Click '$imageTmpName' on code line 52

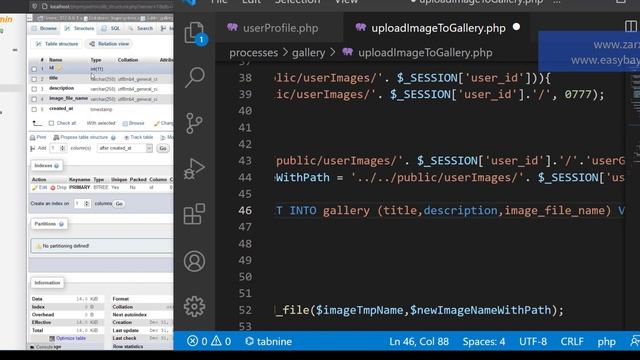point(360,310)
